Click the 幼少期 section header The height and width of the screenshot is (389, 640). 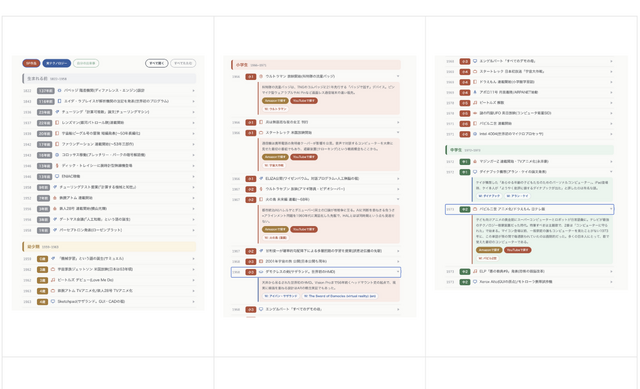point(109,247)
